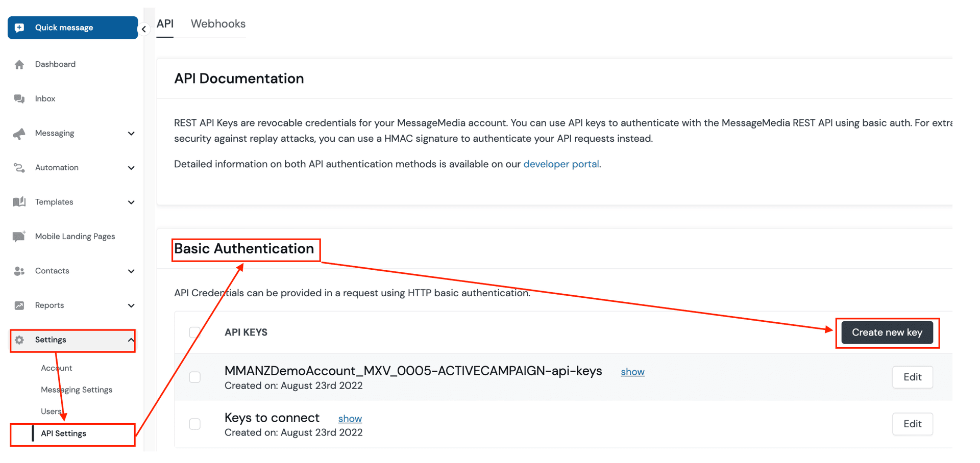
Task: Open the developer portal link
Action: (561, 164)
